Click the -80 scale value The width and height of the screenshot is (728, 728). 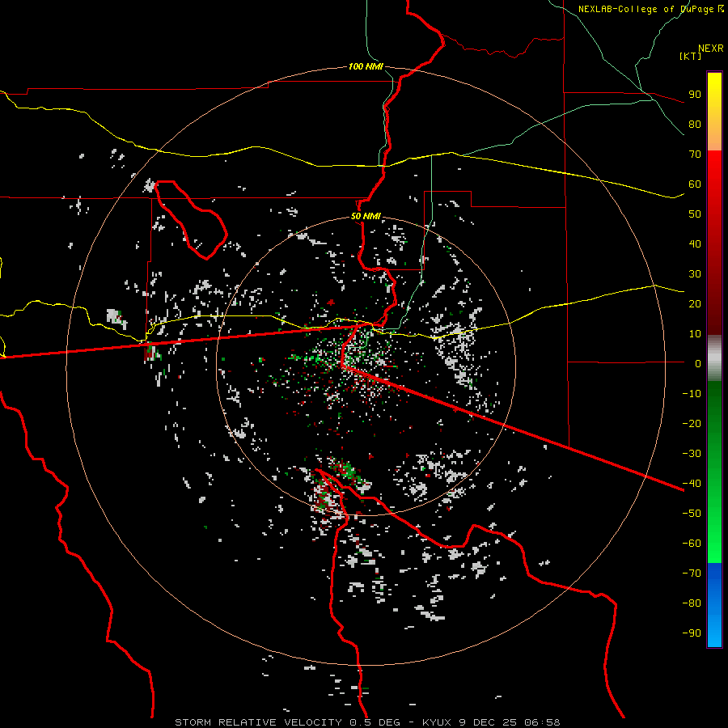tap(692, 603)
